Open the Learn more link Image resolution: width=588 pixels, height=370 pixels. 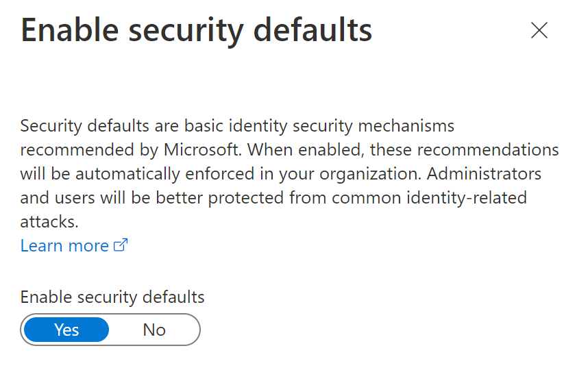point(64,245)
